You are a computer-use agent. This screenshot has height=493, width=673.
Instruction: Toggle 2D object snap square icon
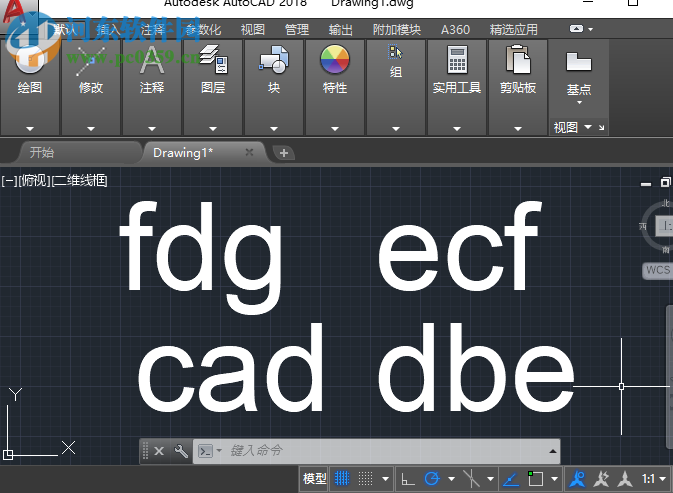(535, 478)
